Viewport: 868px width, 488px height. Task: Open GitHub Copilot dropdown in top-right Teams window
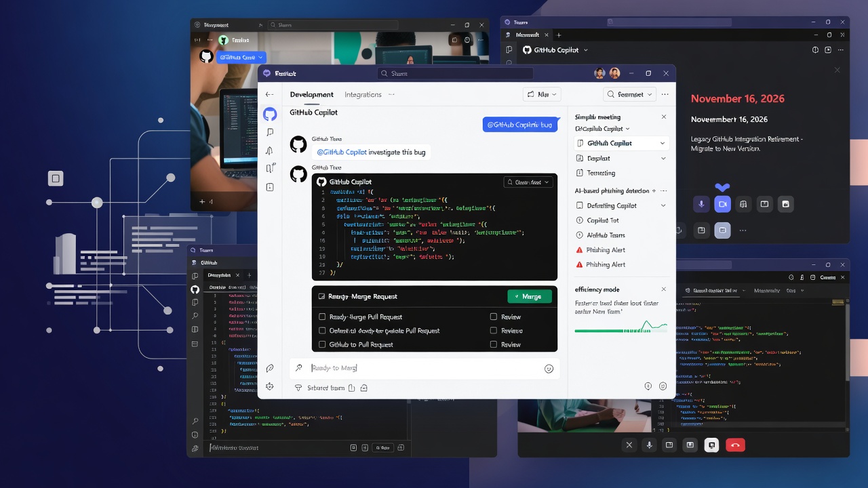tap(586, 50)
